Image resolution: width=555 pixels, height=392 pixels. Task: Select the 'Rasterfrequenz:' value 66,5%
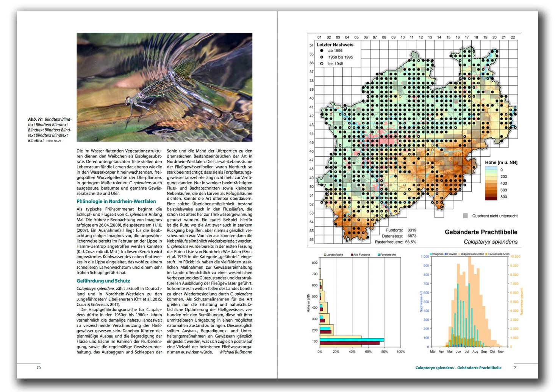411,242
